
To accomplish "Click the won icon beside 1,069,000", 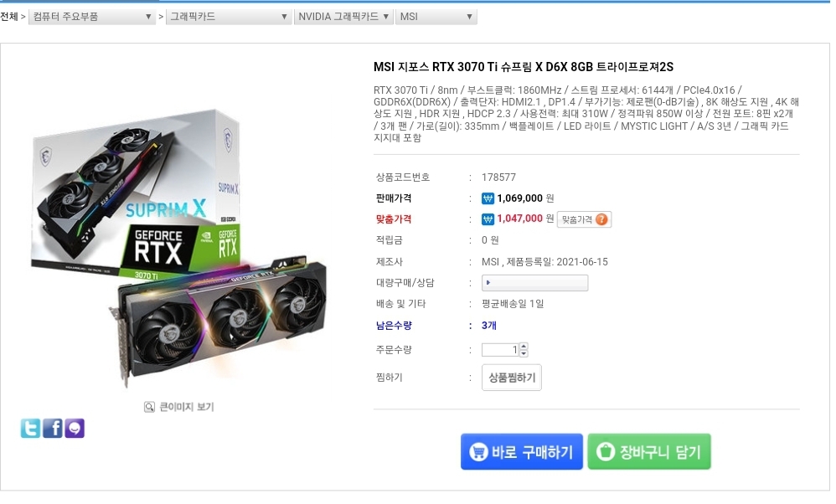I will point(488,199).
